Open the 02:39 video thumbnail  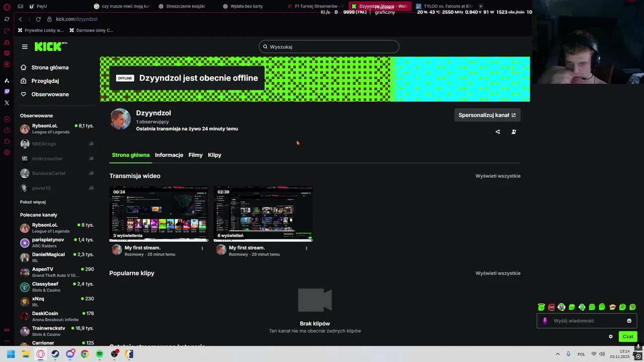[263, 214]
